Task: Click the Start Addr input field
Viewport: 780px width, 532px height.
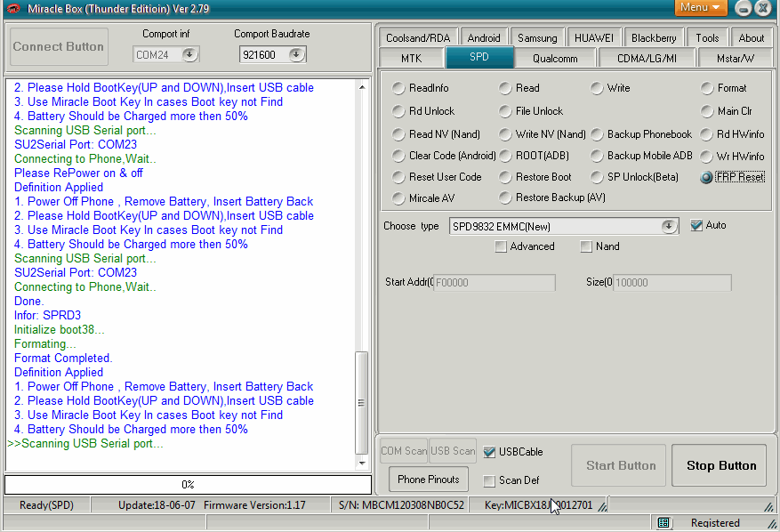Action: [494, 283]
